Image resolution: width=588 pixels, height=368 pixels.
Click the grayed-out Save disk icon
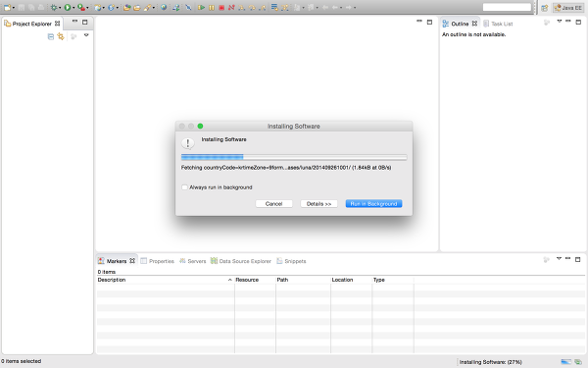pos(22,7)
